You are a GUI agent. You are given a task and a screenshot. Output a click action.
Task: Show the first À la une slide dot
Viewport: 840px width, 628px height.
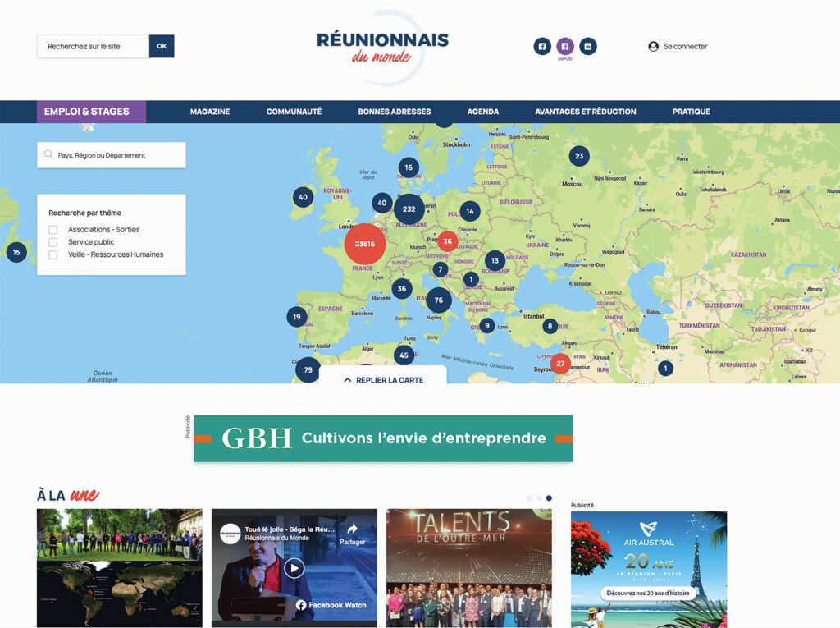point(529,498)
